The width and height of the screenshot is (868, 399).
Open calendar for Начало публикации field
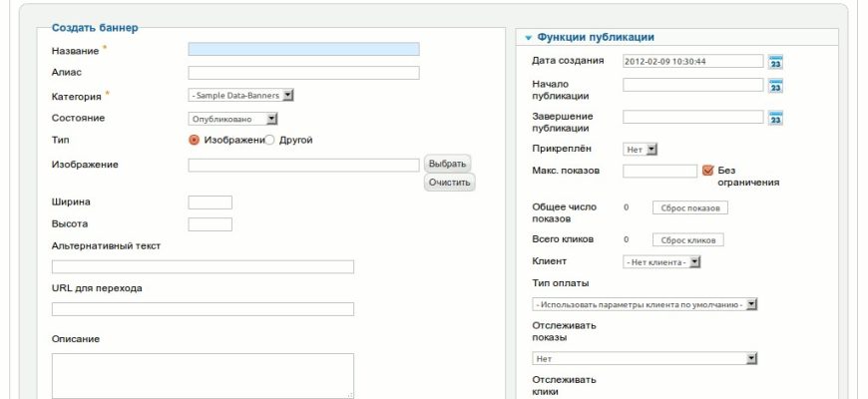775,87
